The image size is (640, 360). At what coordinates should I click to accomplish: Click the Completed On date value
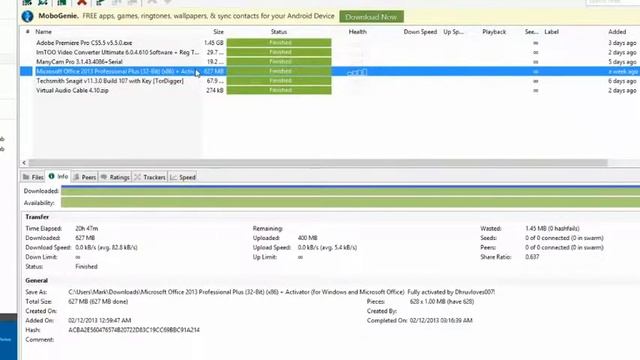[441, 321]
